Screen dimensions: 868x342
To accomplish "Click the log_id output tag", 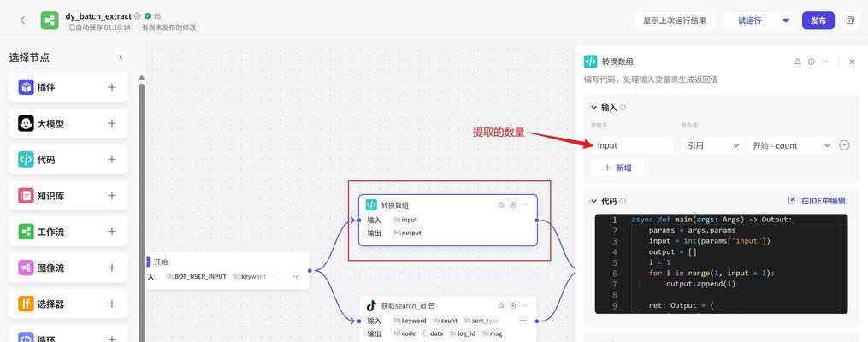I will click(x=463, y=333).
